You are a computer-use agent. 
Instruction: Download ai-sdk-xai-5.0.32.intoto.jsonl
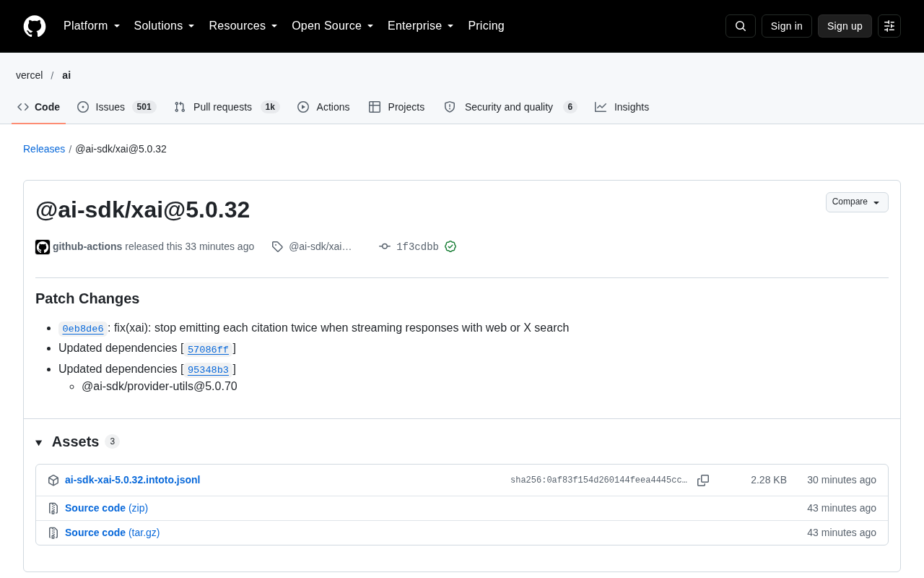(133, 480)
